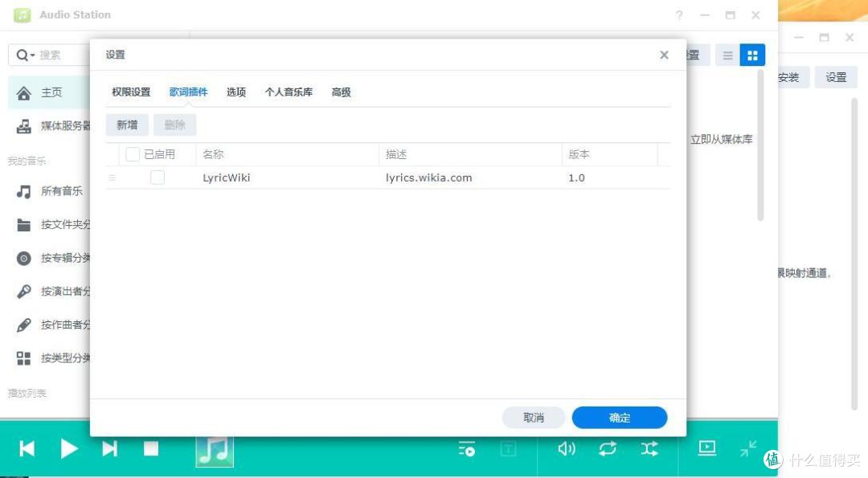Skip to the previous track

27,449
